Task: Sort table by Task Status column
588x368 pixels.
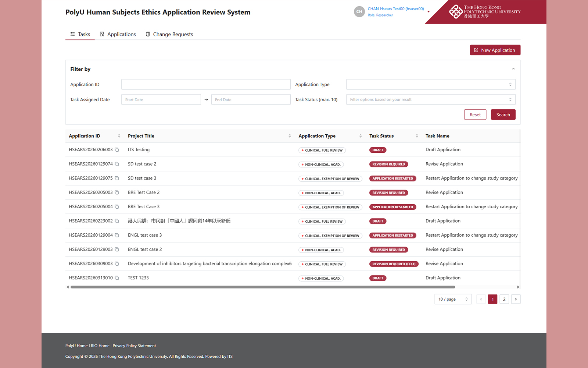Action: [417, 136]
